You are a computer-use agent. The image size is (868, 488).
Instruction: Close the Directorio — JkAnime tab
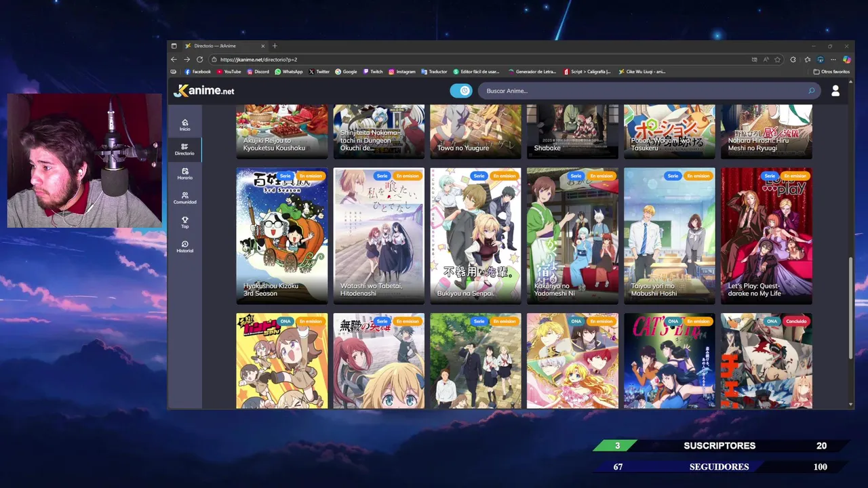(x=264, y=46)
